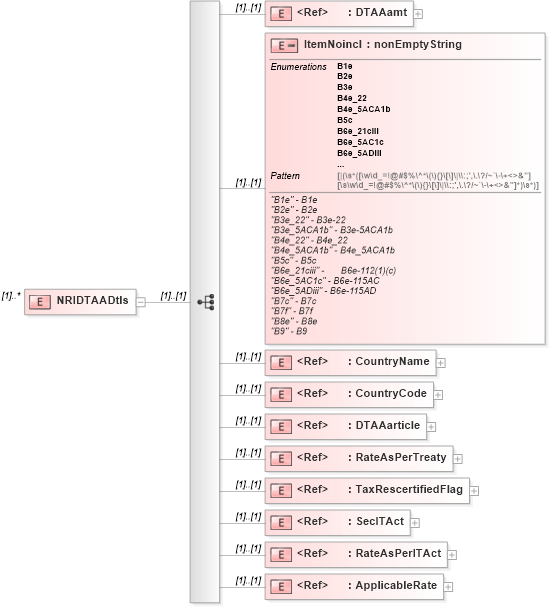Select the ItemNoincl : nonEmptyString title
Screen dimensions: 550x607
pyautogui.click(x=383, y=45)
